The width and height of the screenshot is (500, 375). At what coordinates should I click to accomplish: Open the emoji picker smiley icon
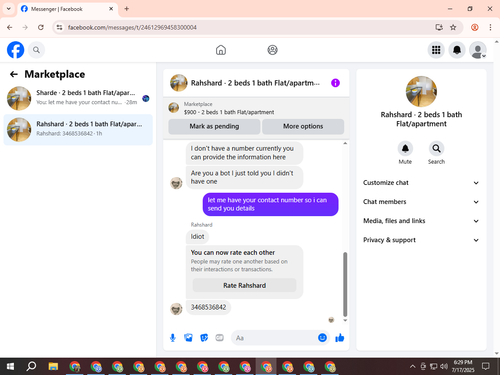tap(322, 338)
